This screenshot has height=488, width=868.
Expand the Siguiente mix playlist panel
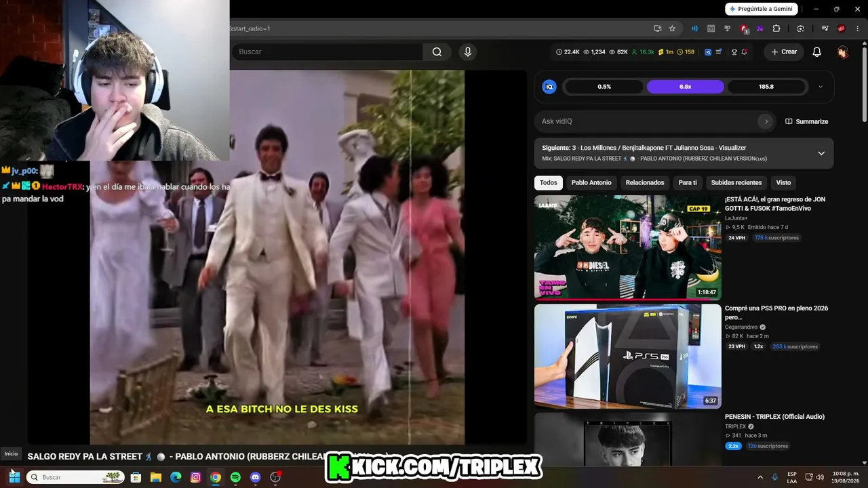[x=821, y=153]
